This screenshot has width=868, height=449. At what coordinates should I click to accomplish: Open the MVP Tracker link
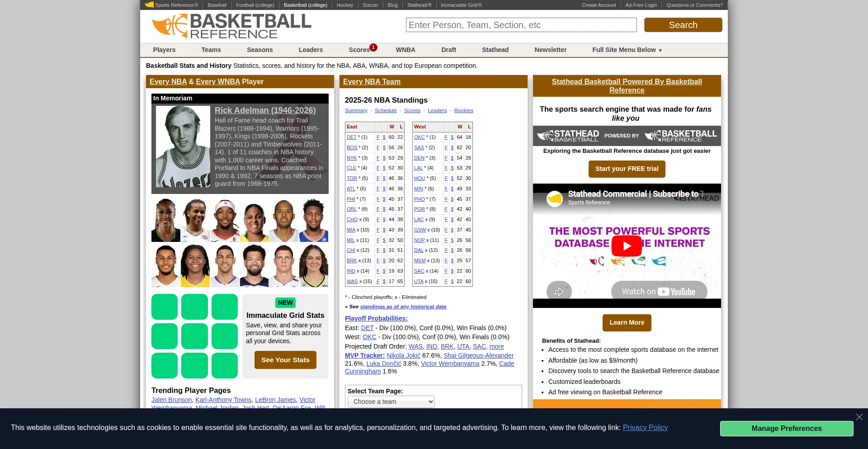[x=365, y=355]
